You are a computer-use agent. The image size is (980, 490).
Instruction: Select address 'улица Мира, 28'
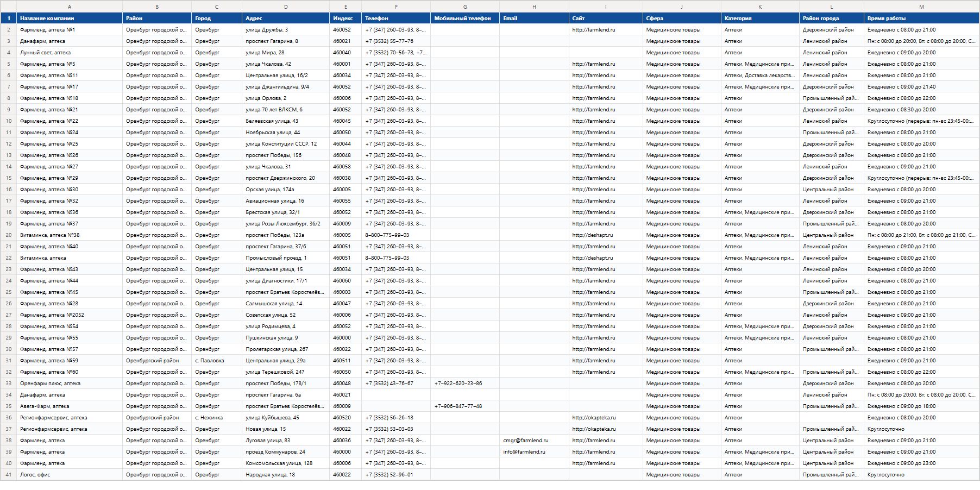point(286,53)
